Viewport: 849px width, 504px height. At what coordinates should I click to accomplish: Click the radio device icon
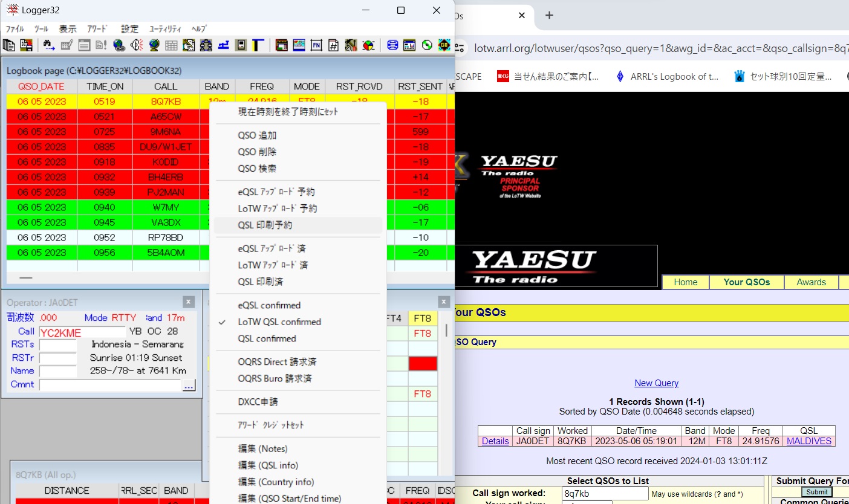point(241,45)
